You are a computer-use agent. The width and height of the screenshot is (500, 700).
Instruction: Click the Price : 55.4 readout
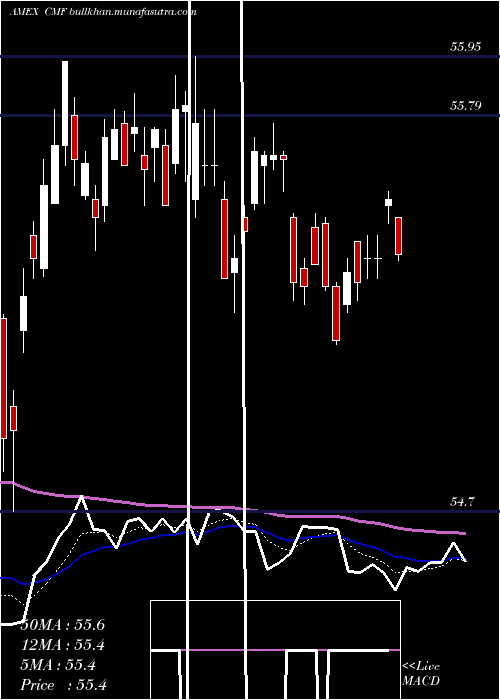coord(63,685)
